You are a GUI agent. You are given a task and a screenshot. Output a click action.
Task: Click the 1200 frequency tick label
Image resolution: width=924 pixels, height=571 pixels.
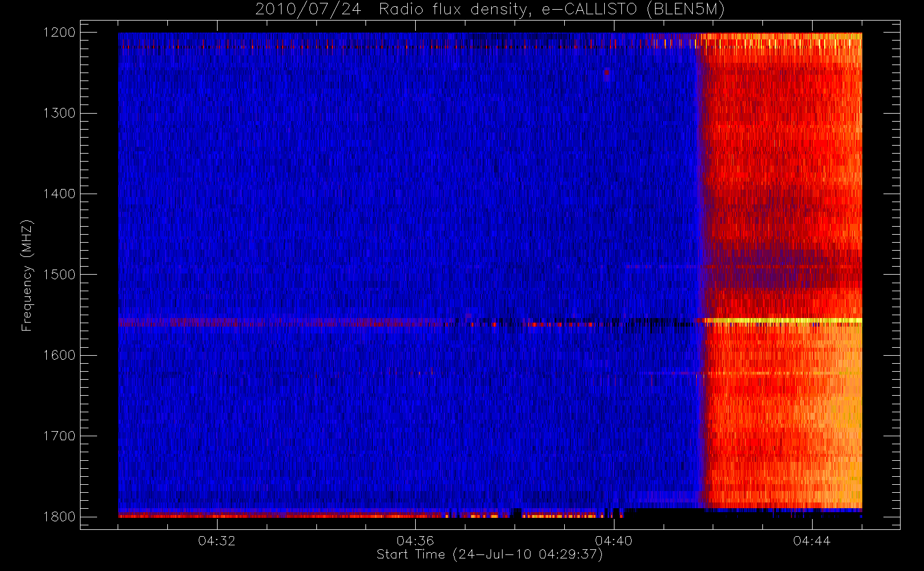coord(59,33)
